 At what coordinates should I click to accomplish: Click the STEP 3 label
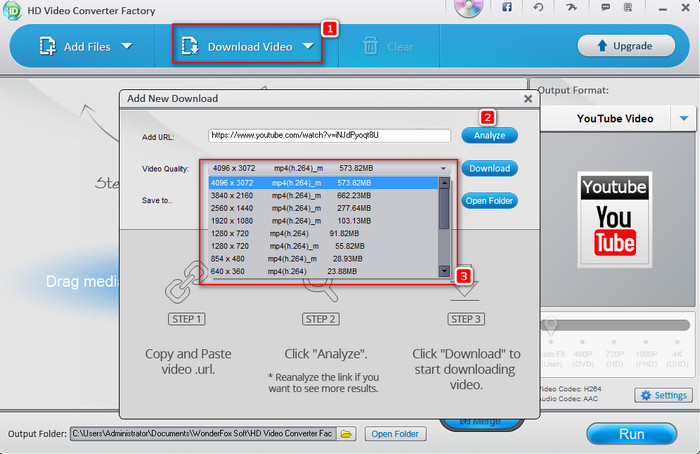(466, 319)
